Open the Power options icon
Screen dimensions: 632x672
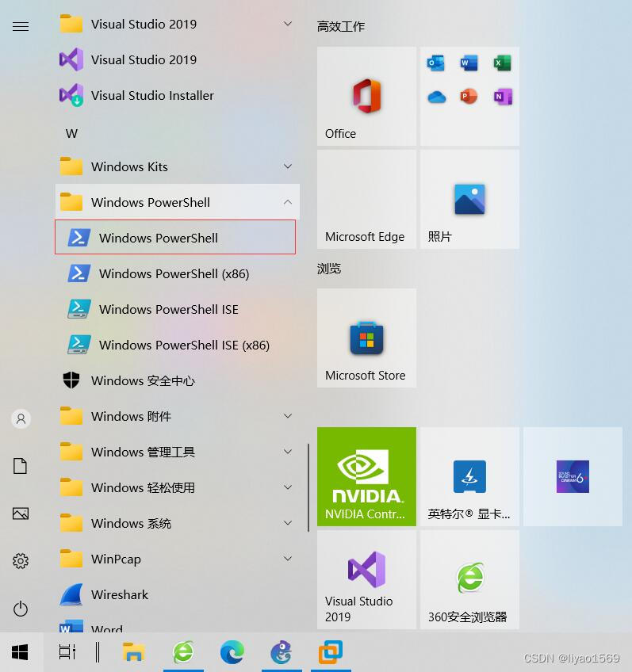21,609
